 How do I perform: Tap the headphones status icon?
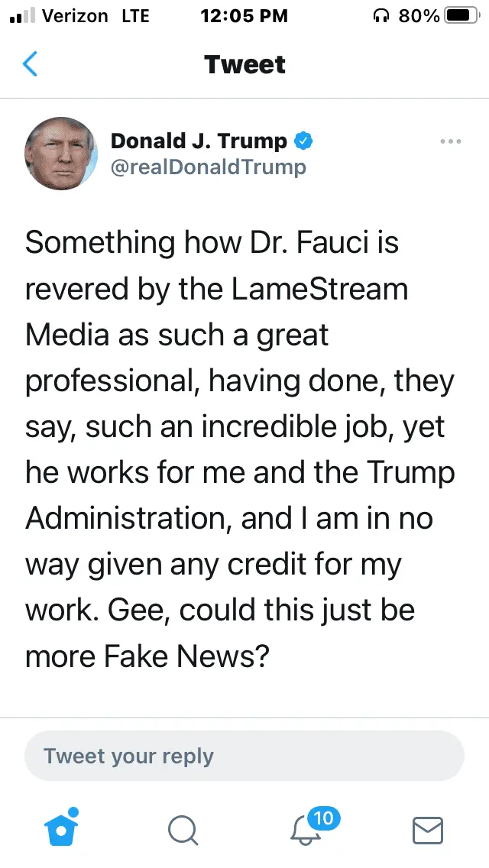pyautogui.click(x=381, y=16)
